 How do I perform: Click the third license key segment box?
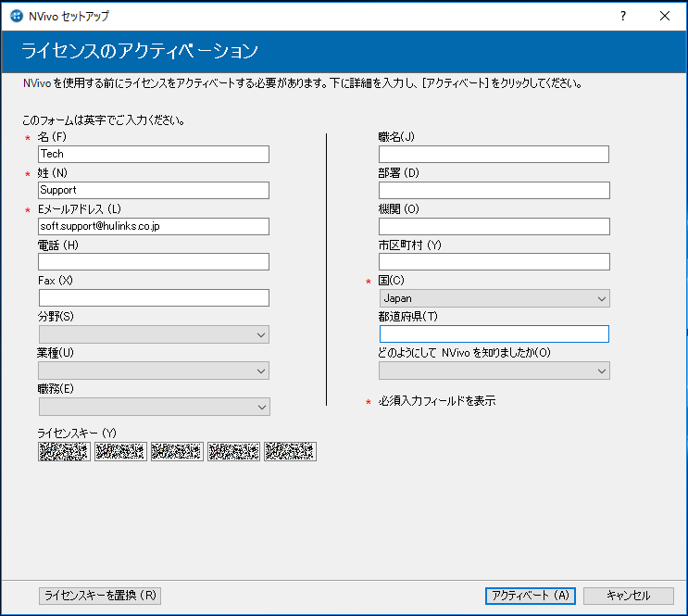(177, 451)
